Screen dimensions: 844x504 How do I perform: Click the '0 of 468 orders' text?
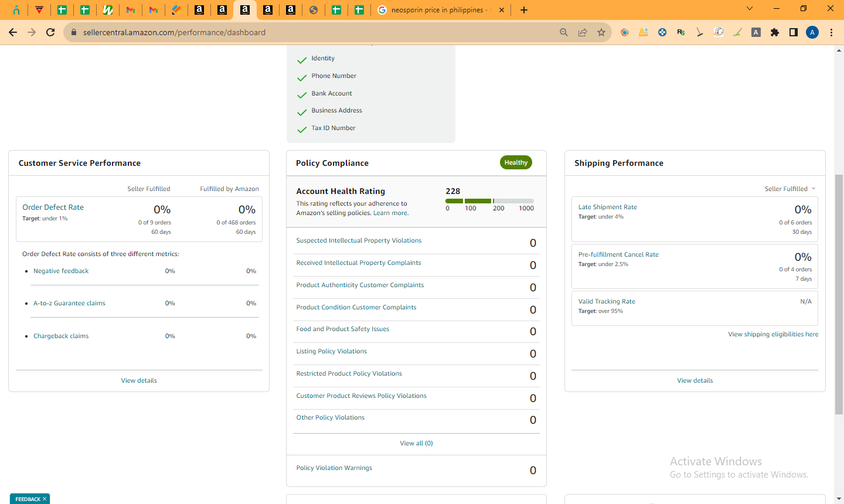pos(236,222)
